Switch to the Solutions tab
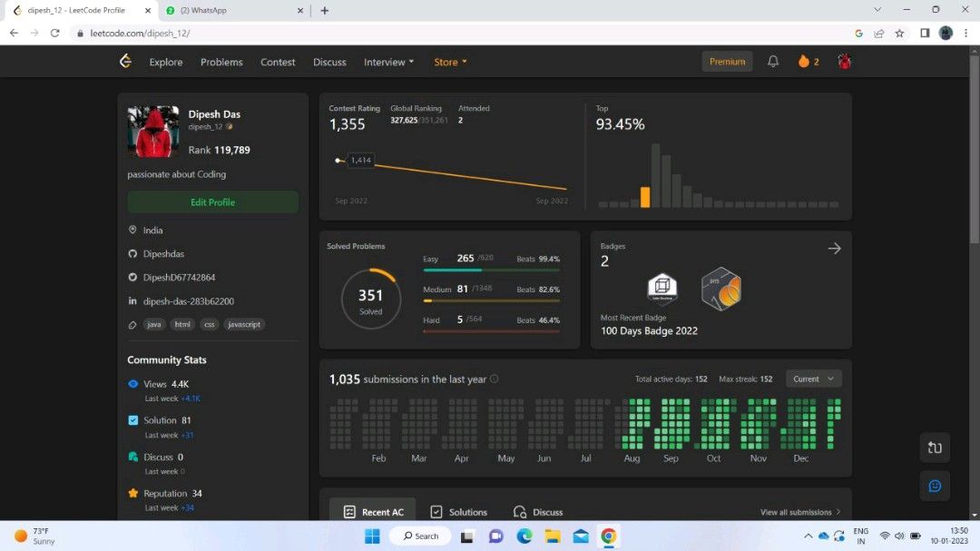Image resolution: width=980 pixels, height=551 pixels. click(x=459, y=512)
